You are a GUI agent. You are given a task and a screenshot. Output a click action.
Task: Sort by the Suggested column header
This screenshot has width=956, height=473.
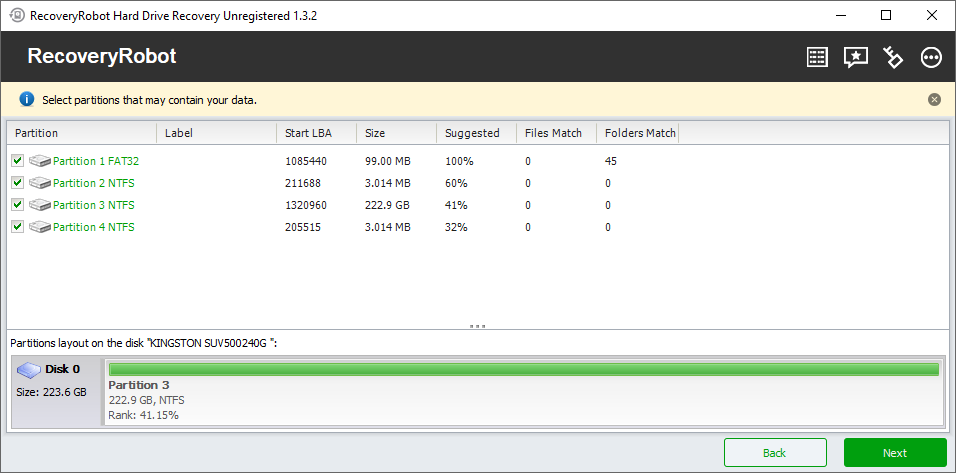click(x=472, y=133)
